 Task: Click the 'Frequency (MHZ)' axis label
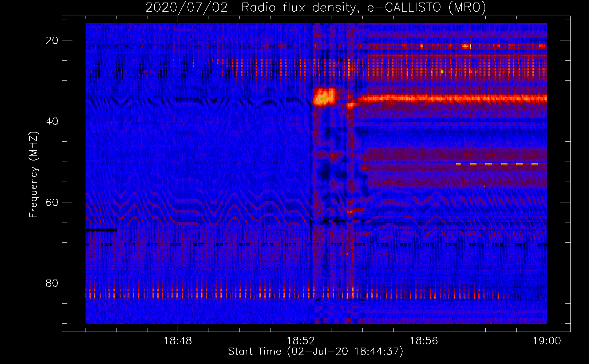pos(33,175)
